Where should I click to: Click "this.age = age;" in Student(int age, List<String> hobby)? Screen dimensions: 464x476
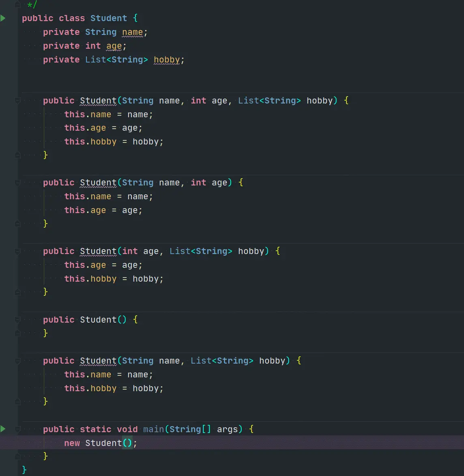point(103,265)
